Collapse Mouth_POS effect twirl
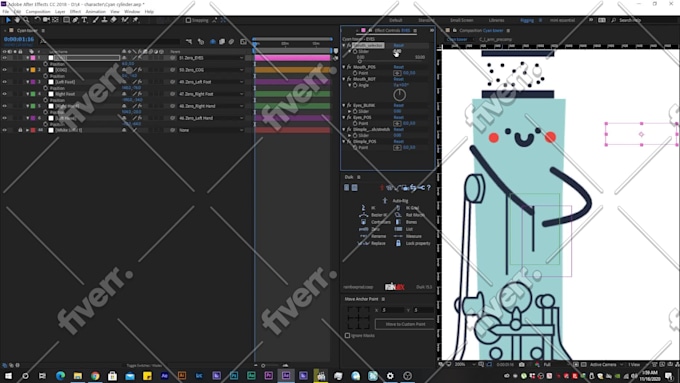 click(344, 67)
